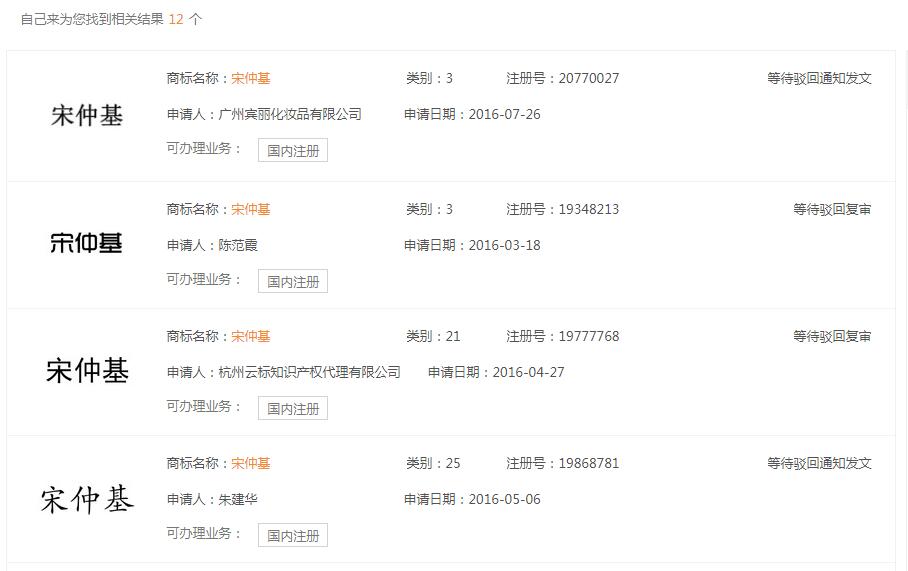This screenshot has width=908, height=571.
Task: Click 类别：21 category text
Action: [433, 336]
